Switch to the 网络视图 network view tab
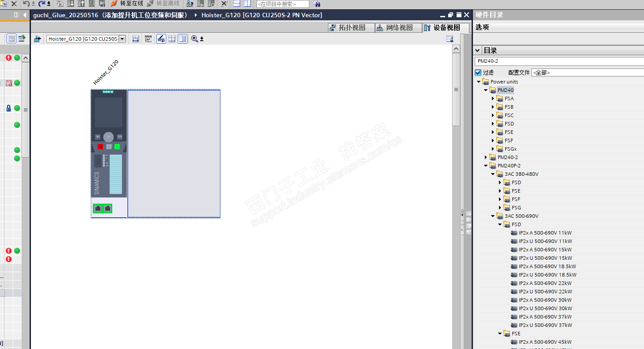Image resolution: width=644 pixels, height=349 pixels. (x=399, y=28)
